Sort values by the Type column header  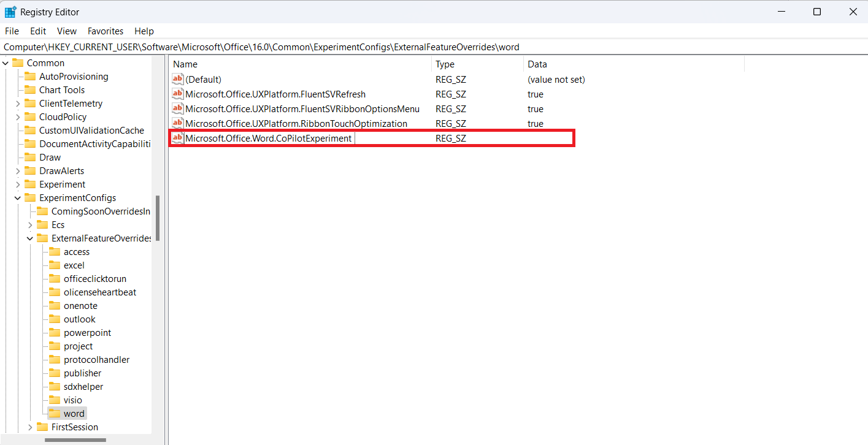(478, 64)
